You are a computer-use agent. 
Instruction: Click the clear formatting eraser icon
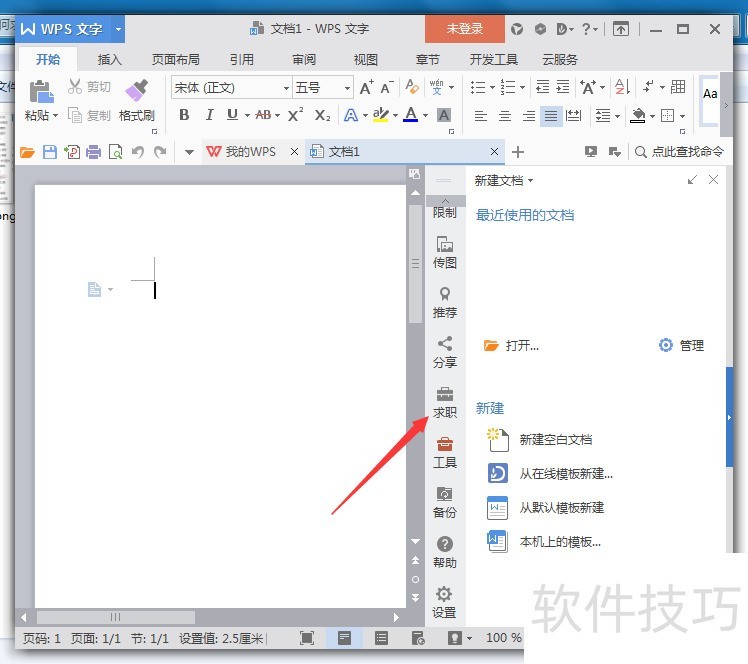point(412,87)
